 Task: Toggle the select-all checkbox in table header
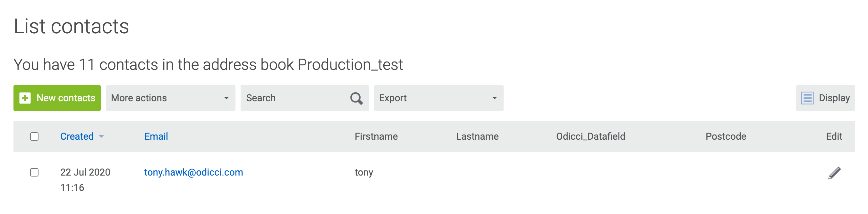(x=34, y=136)
